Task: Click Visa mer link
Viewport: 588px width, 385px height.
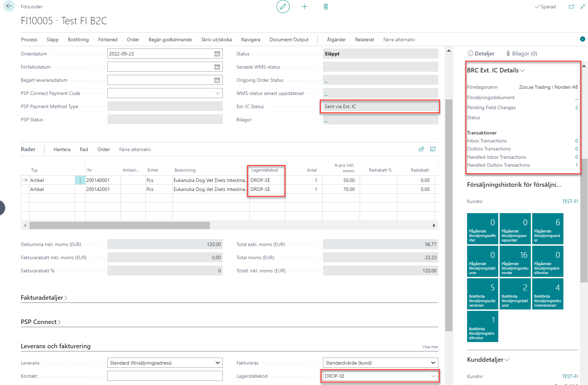Action: point(430,347)
